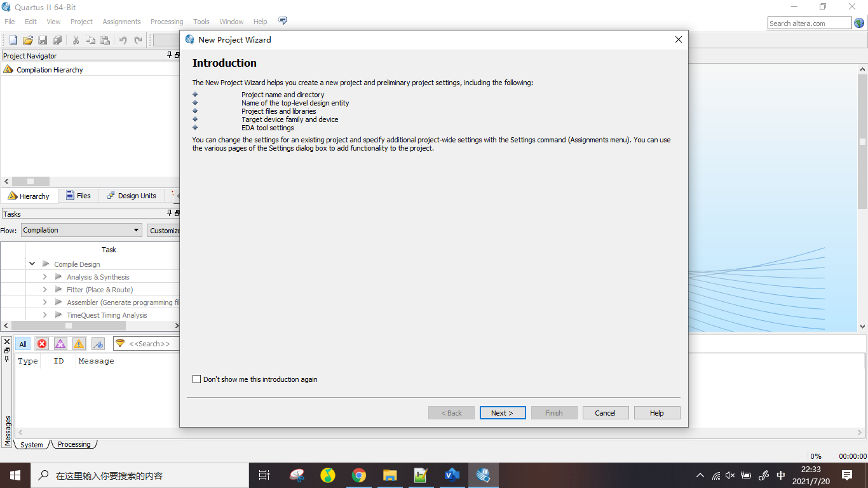
Task: Switch to the Processing messages tab
Action: tap(74, 444)
